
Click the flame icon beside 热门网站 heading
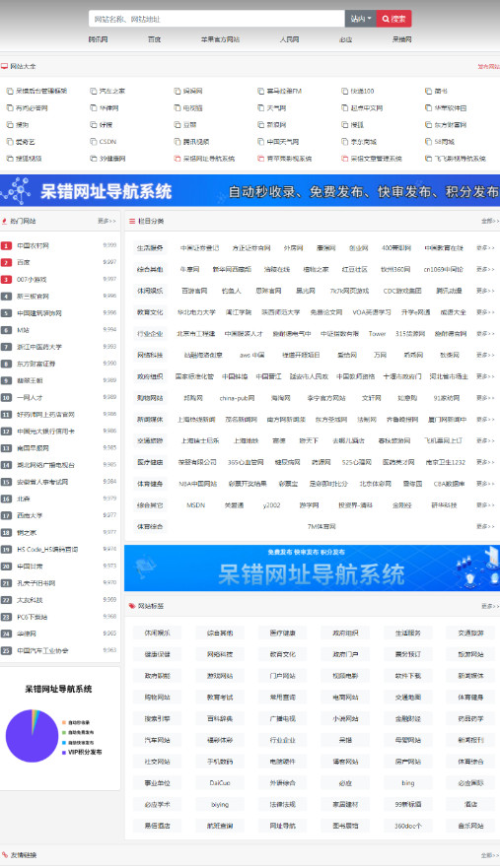(x=4, y=221)
